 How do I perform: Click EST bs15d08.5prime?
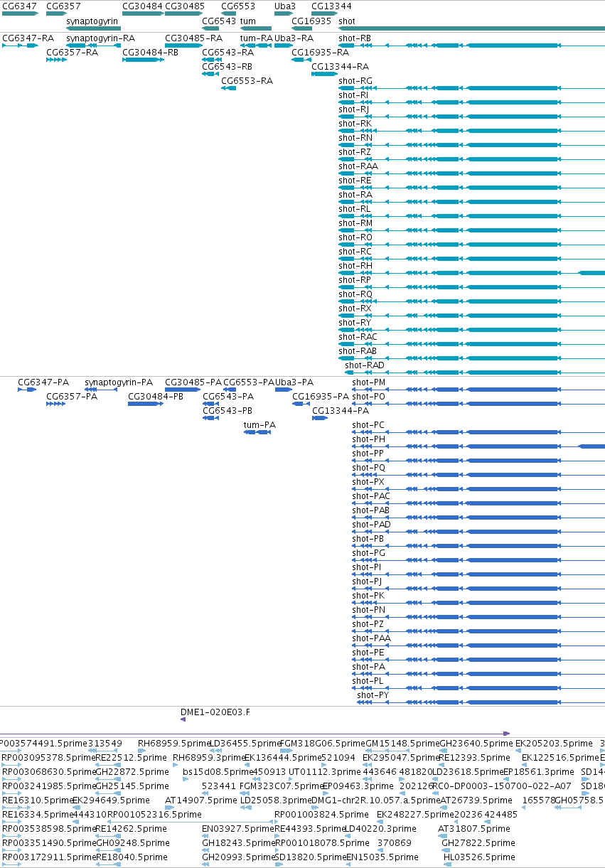click(x=218, y=771)
